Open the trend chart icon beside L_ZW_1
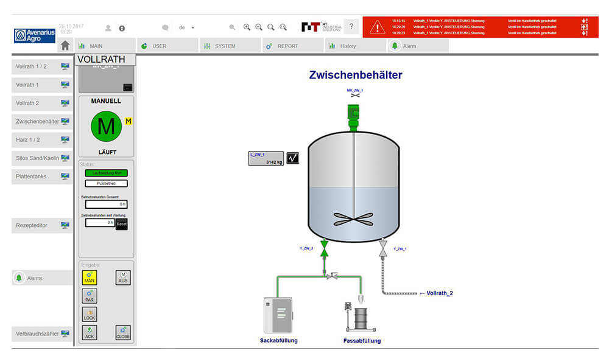The height and width of the screenshot is (364, 609). coord(292,158)
